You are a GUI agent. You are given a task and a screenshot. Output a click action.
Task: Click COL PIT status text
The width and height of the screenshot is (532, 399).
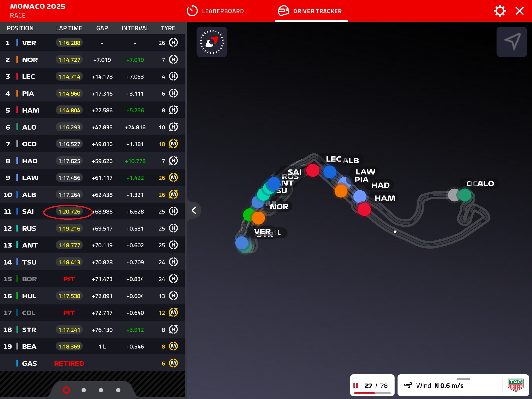(x=69, y=313)
